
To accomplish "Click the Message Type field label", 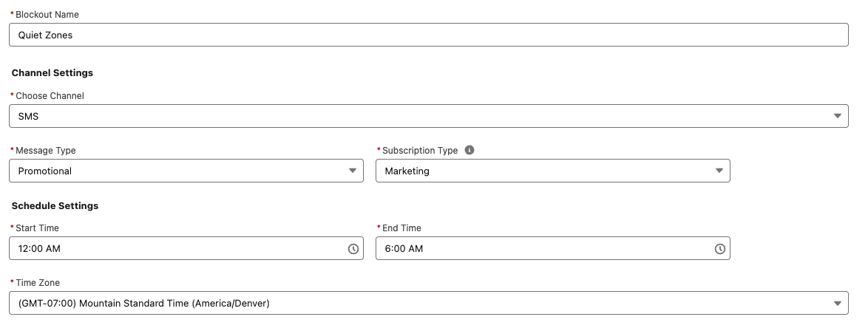I will [x=46, y=151].
